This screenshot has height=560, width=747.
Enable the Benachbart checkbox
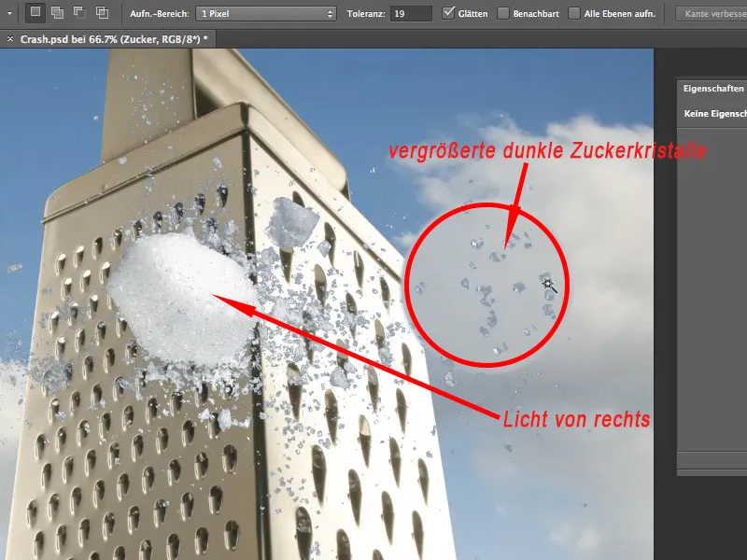[x=503, y=13]
